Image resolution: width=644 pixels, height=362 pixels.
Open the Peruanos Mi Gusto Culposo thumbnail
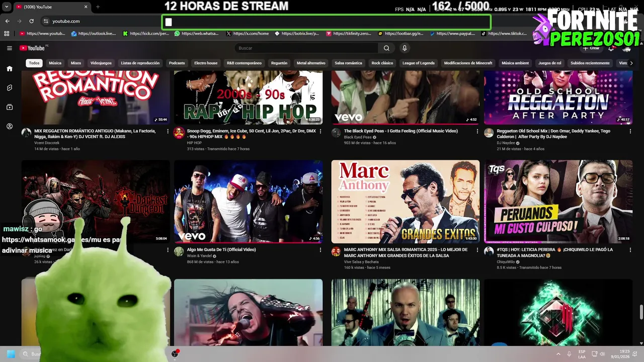click(558, 202)
